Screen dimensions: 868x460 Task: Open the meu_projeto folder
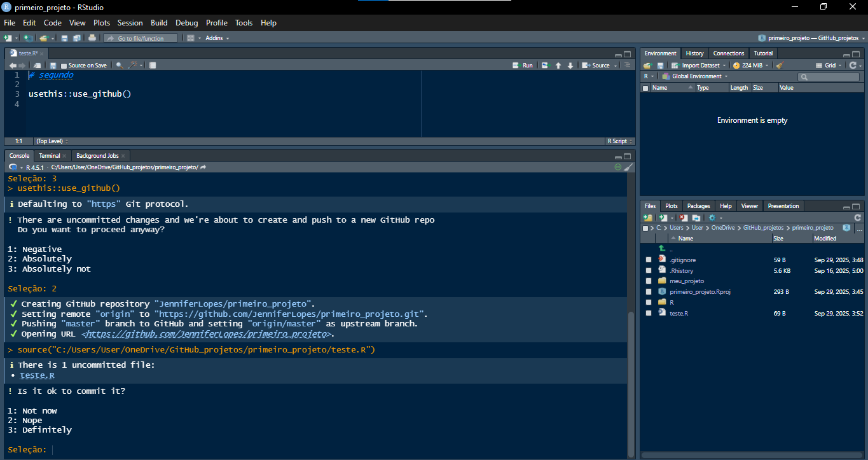tap(686, 281)
